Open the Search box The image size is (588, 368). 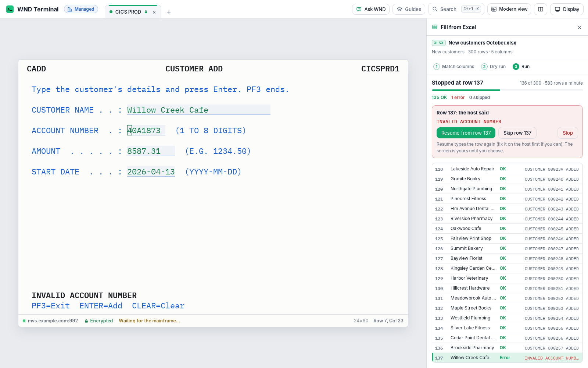coord(456,9)
